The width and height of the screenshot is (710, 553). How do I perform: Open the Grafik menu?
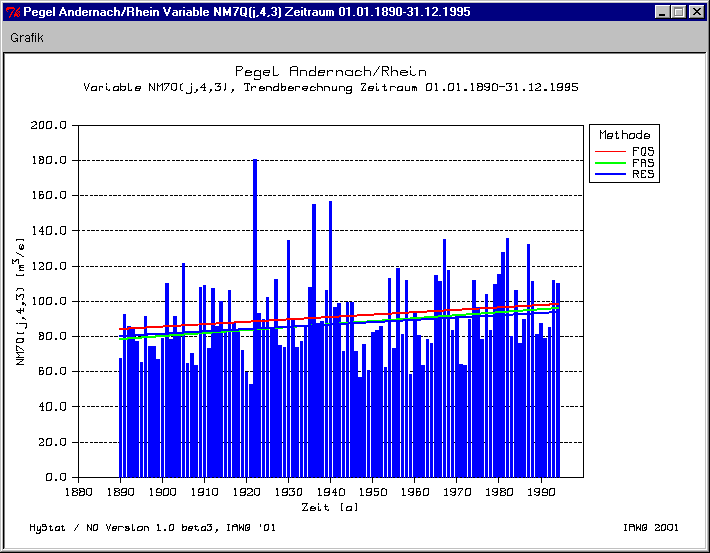pyautogui.click(x=27, y=38)
